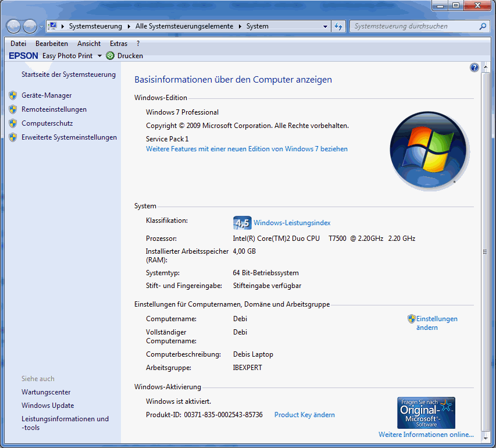Click the computer icon in address bar
496x448 pixels.
point(53,26)
